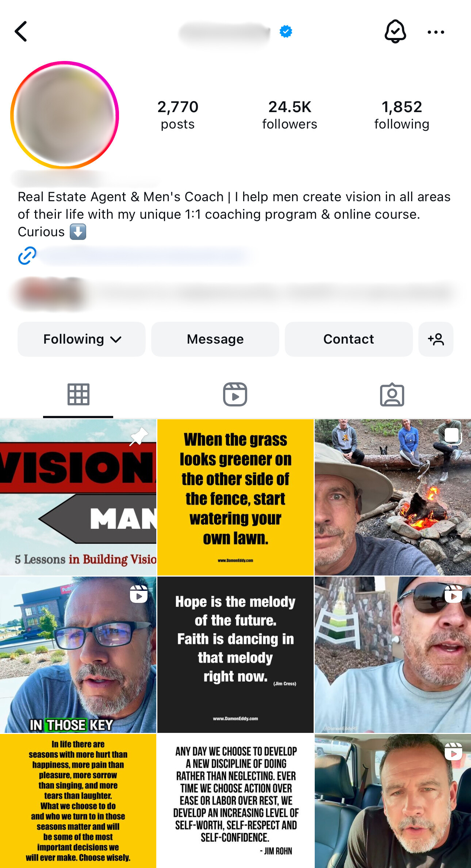Switch to the Reels tab

pyautogui.click(x=235, y=395)
